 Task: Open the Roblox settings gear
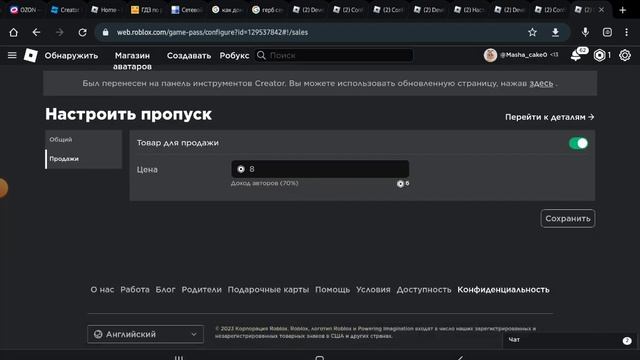[625, 55]
